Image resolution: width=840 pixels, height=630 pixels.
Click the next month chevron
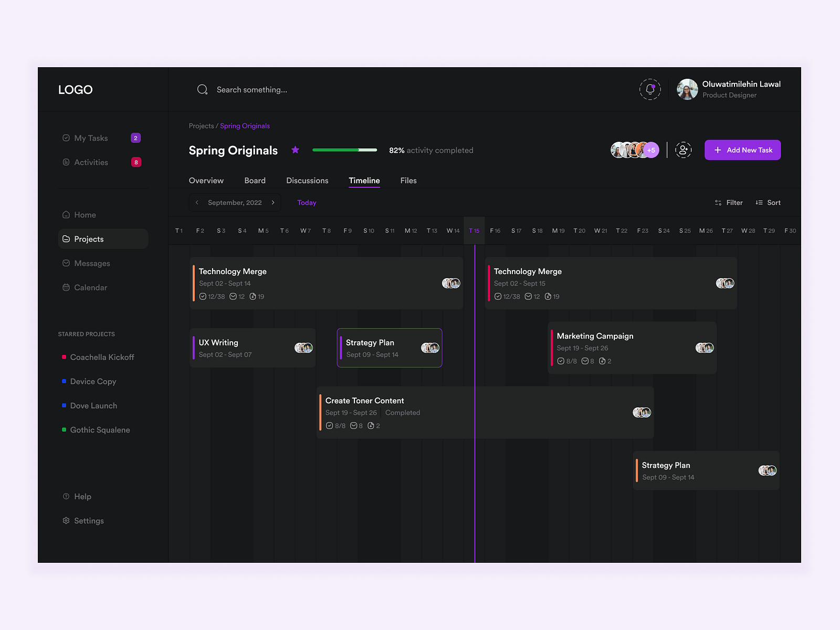[273, 202]
